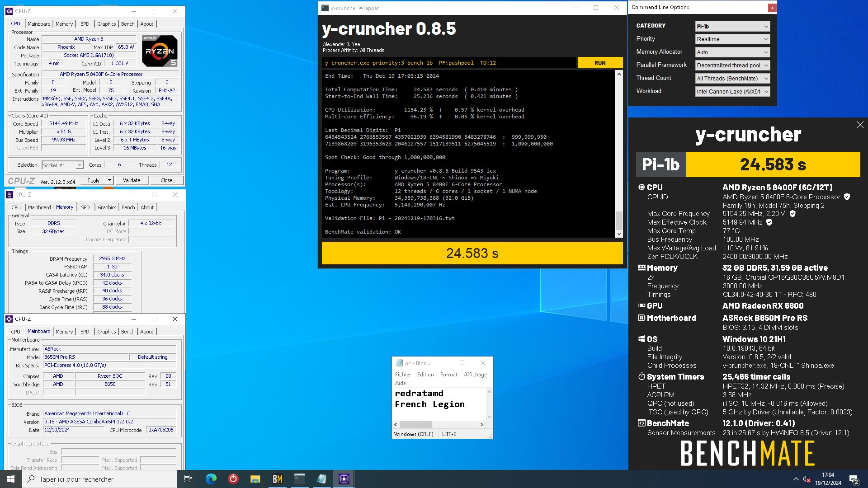Image resolution: width=868 pixels, height=488 pixels.
Task: Open Fichier menu in Notepad
Action: click(403, 375)
